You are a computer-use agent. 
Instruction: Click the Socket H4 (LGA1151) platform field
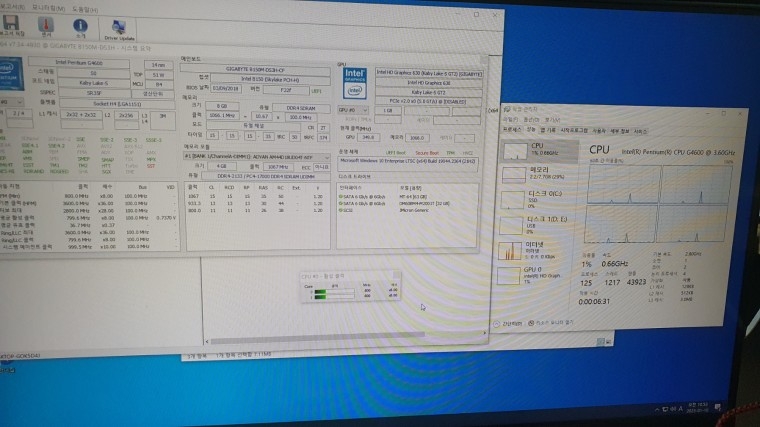(x=117, y=103)
